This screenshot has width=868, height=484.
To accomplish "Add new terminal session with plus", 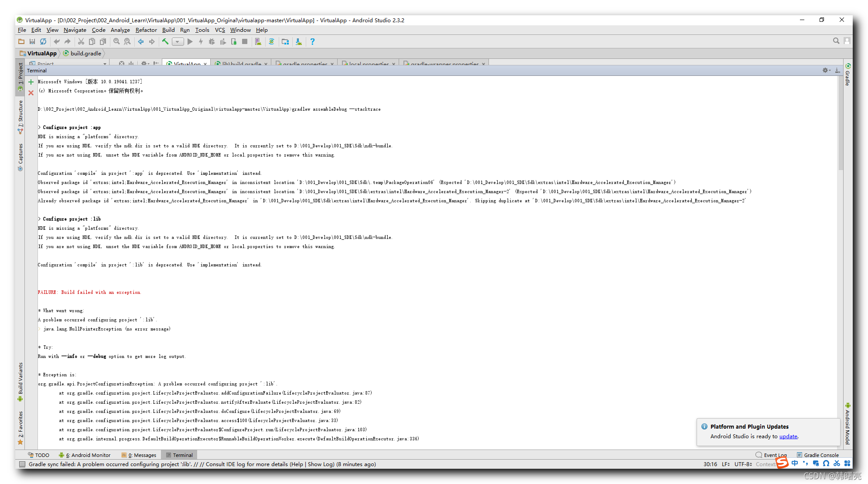I will coord(31,82).
